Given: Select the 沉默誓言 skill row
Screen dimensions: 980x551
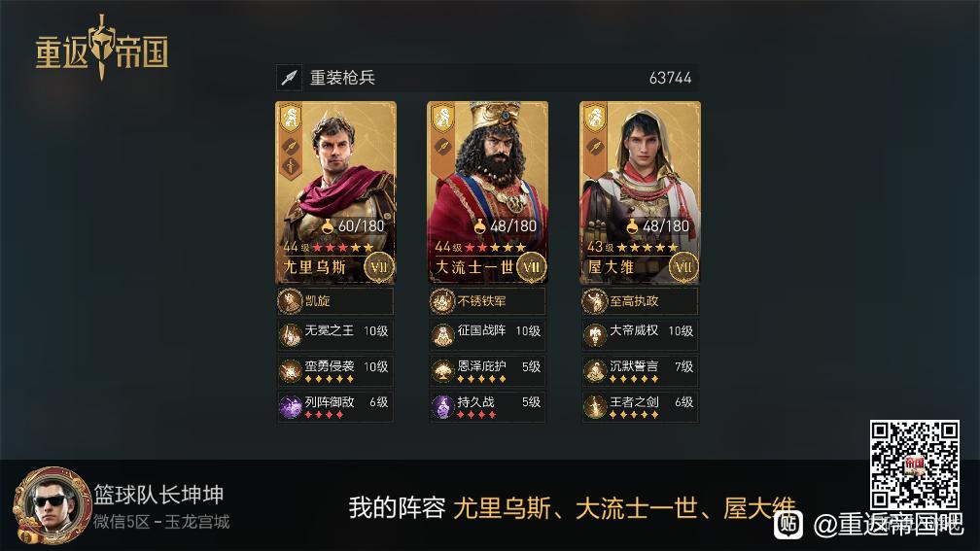Looking at the screenshot, I should [640, 371].
